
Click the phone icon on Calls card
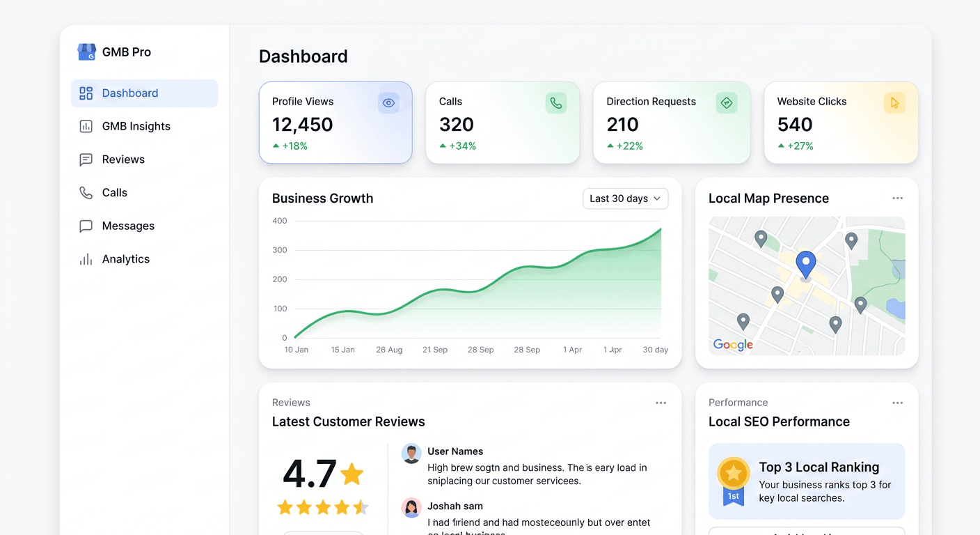(x=555, y=103)
